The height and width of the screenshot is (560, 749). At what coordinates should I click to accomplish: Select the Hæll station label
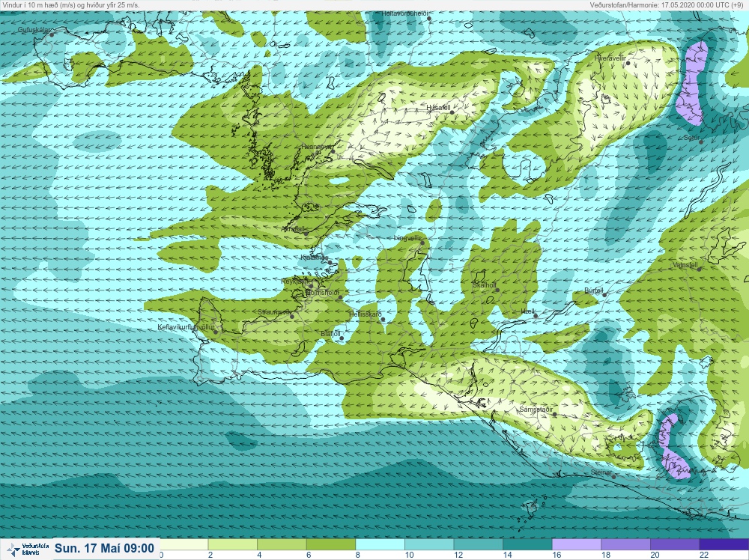528,311
